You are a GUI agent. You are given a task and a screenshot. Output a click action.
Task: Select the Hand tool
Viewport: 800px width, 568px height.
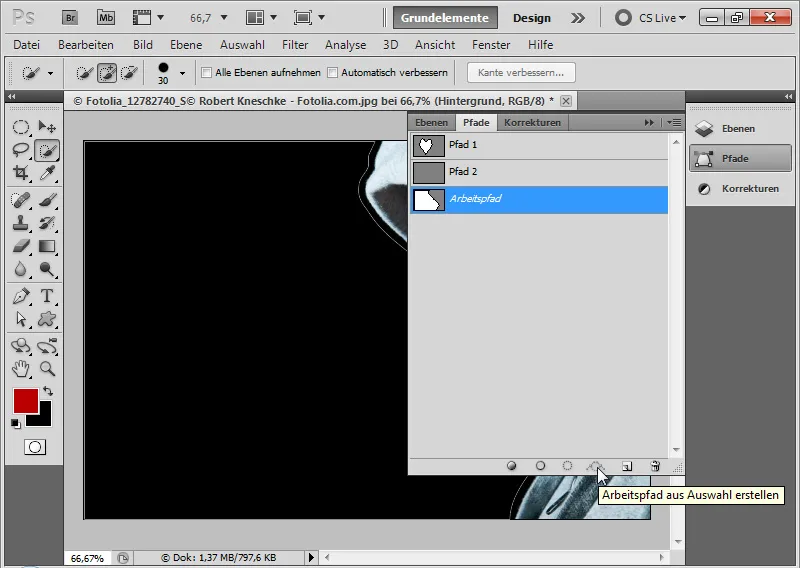tap(20, 368)
